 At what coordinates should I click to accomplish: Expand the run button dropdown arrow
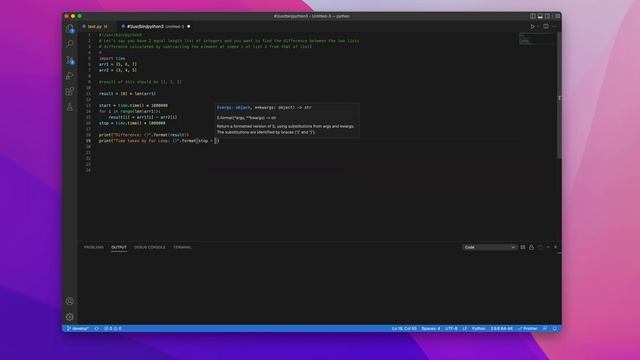click(x=538, y=27)
